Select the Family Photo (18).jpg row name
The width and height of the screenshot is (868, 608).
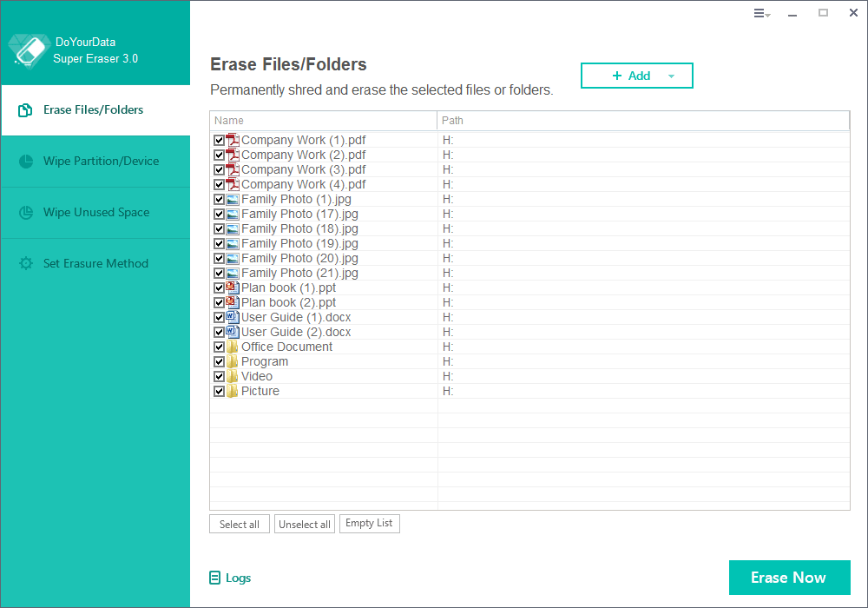[x=299, y=228]
